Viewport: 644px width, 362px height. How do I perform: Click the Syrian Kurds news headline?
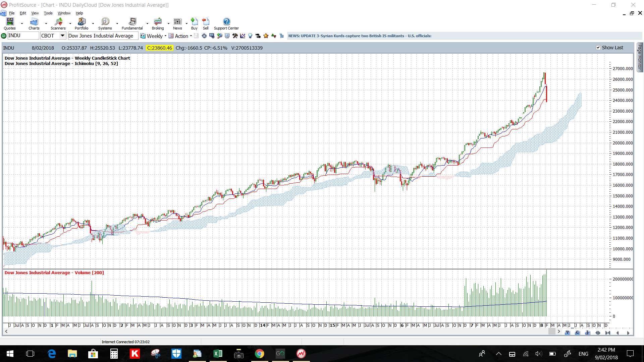360,36
